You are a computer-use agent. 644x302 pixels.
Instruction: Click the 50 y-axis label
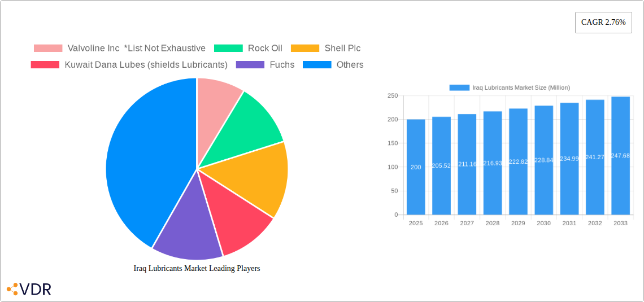[394, 191]
